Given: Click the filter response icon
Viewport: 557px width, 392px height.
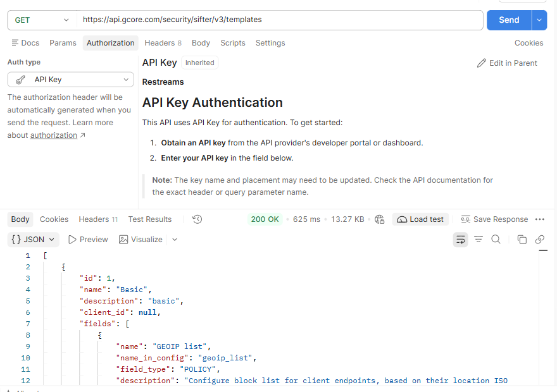Looking at the screenshot, I should [x=479, y=240].
